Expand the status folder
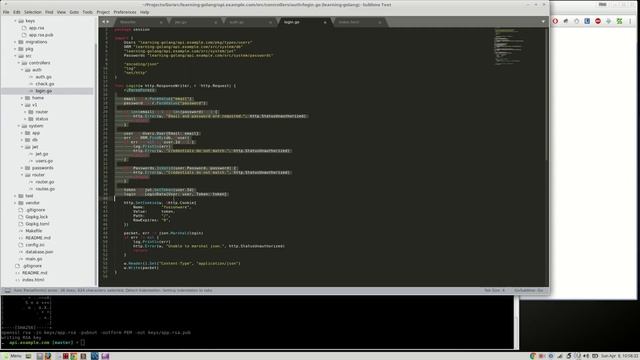The height and width of the screenshot is (360, 640). tap(25, 119)
